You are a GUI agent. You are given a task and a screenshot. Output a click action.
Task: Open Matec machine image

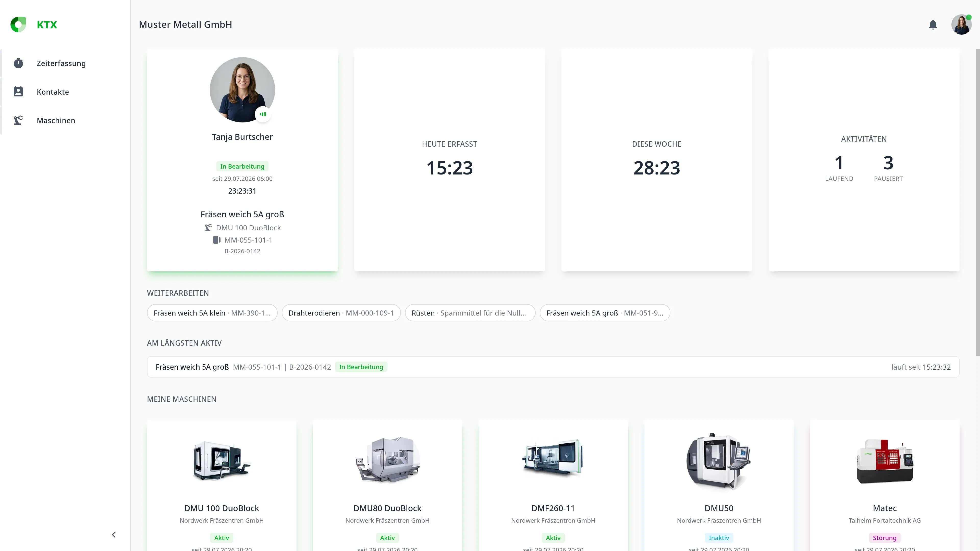[x=885, y=461]
